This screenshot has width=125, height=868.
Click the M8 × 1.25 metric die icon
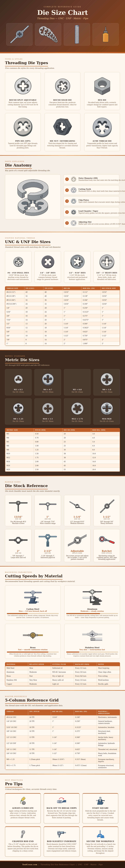click(x=18, y=409)
